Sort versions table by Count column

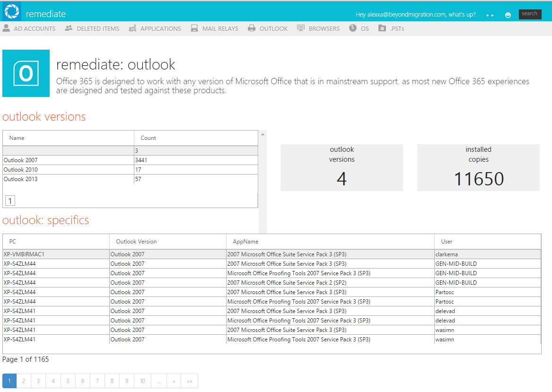coord(196,138)
